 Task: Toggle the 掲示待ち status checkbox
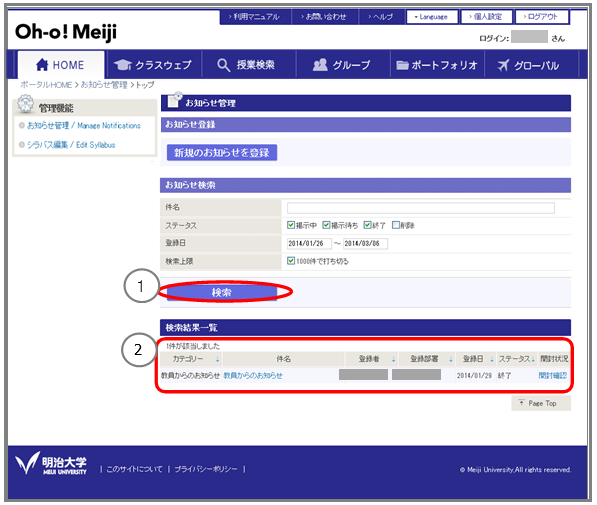pyautogui.click(x=326, y=225)
